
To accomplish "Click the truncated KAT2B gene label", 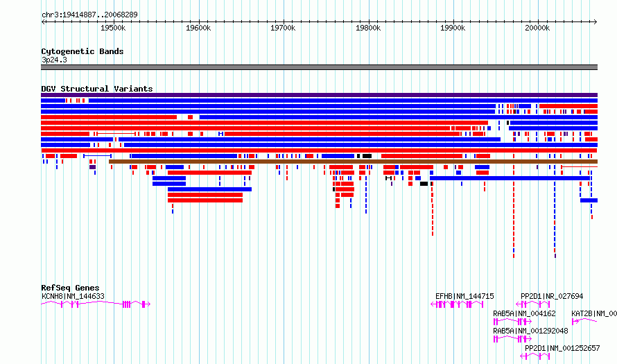I will tap(594, 313).
